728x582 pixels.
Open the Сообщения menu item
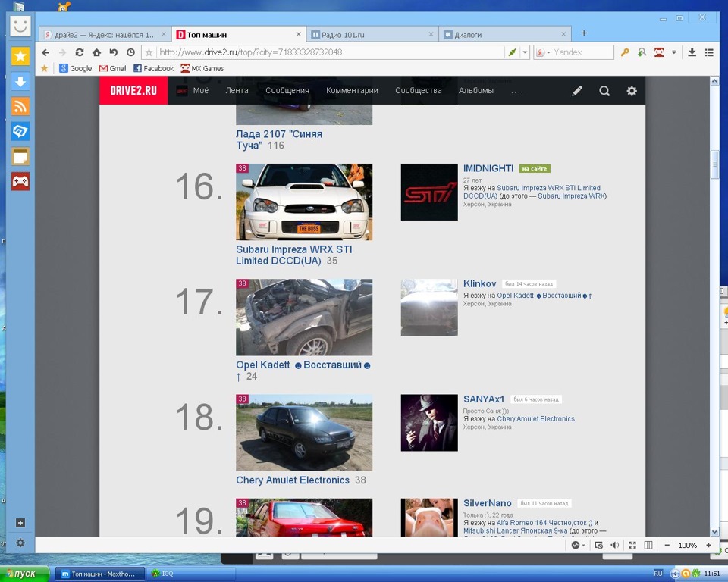point(287,90)
